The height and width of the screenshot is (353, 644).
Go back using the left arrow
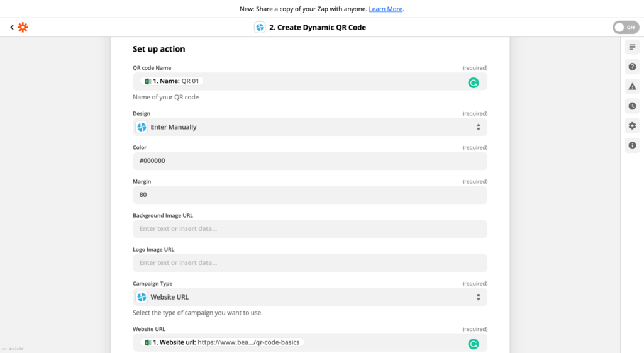11,27
